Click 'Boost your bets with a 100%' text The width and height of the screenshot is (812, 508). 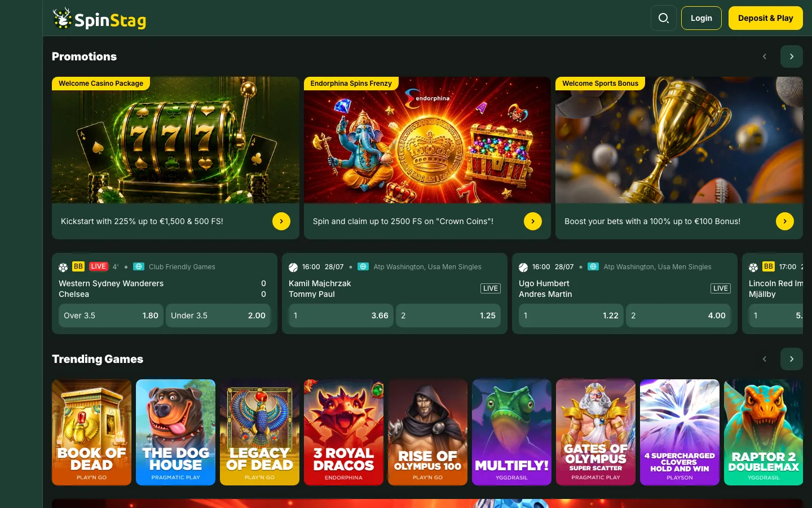click(x=652, y=221)
